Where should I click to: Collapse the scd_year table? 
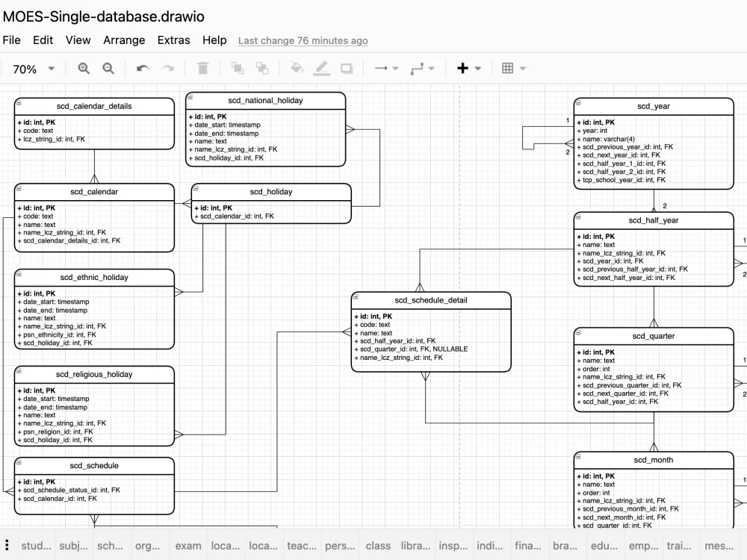click(x=578, y=102)
